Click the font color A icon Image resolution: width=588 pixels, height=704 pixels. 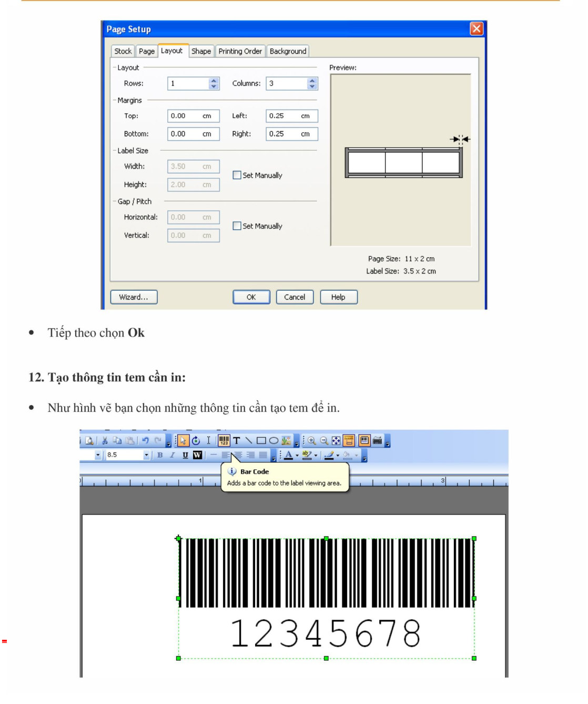pyautogui.click(x=288, y=455)
